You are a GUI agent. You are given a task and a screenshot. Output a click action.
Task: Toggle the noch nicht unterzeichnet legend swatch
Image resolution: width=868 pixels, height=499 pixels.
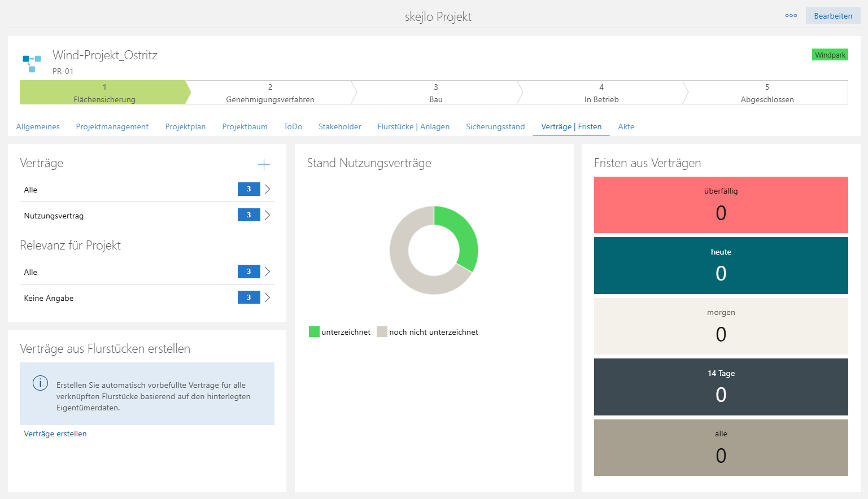pos(382,332)
